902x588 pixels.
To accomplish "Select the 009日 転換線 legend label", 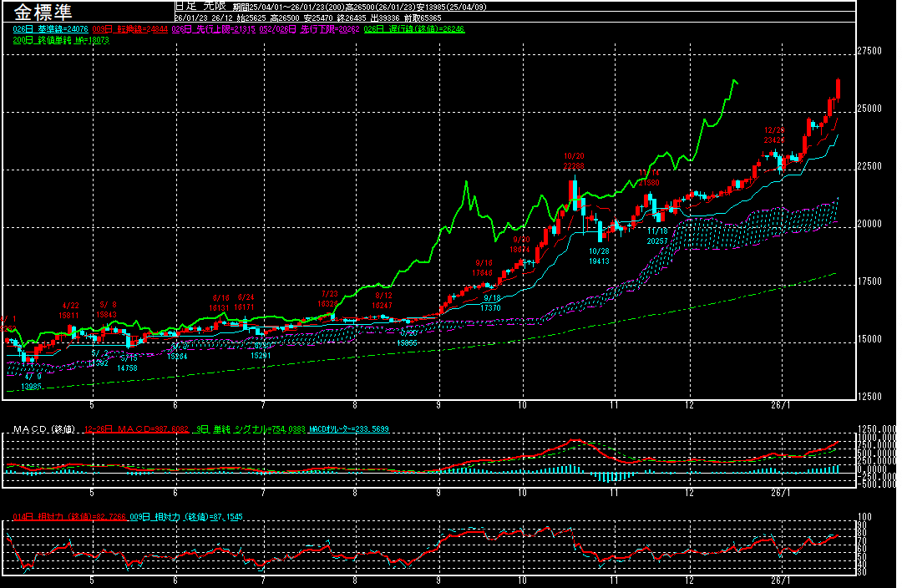I will click(x=129, y=29).
